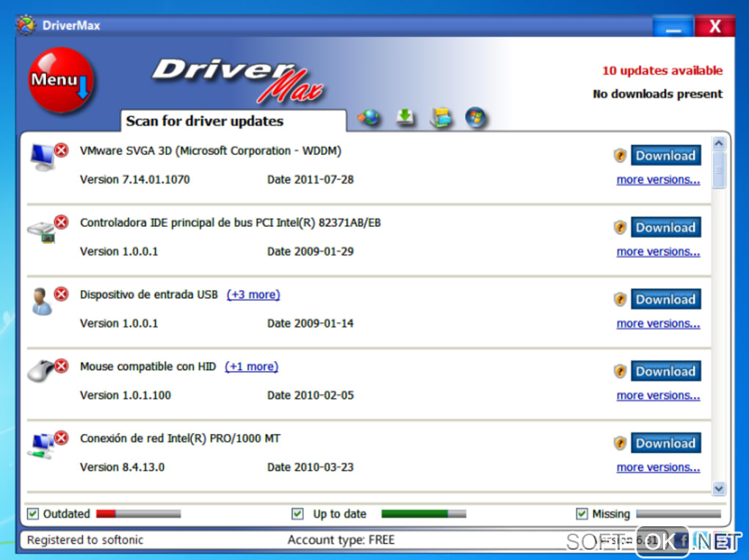
Task: Click the HID mouse device icon
Action: pos(40,371)
